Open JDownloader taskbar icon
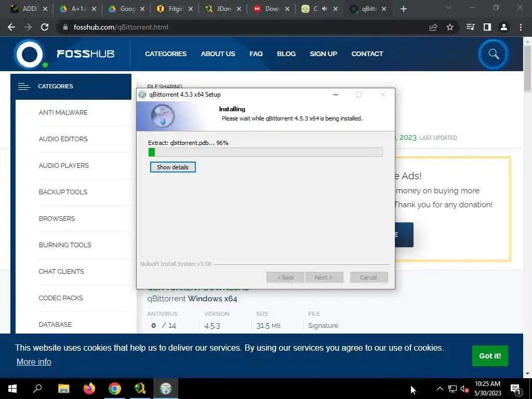This screenshot has height=399, width=532. (140, 389)
